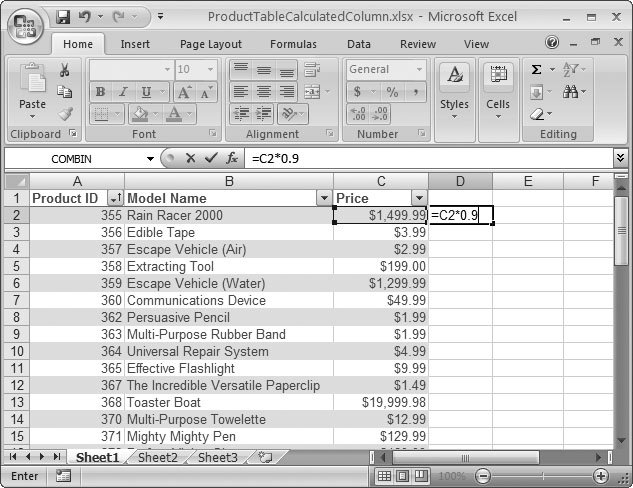The height and width of the screenshot is (488, 633).
Task: Decrease font size with Shrink Font
Action: pos(206,92)
